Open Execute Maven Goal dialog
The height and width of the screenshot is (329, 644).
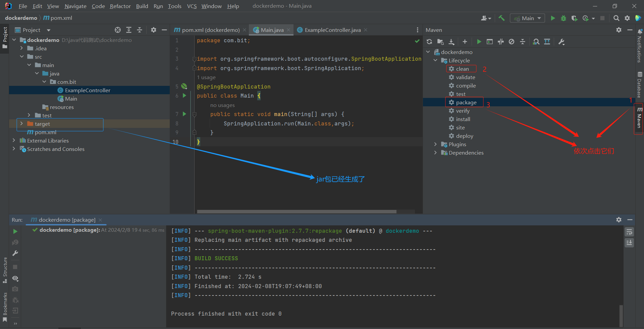click(490, 42)
